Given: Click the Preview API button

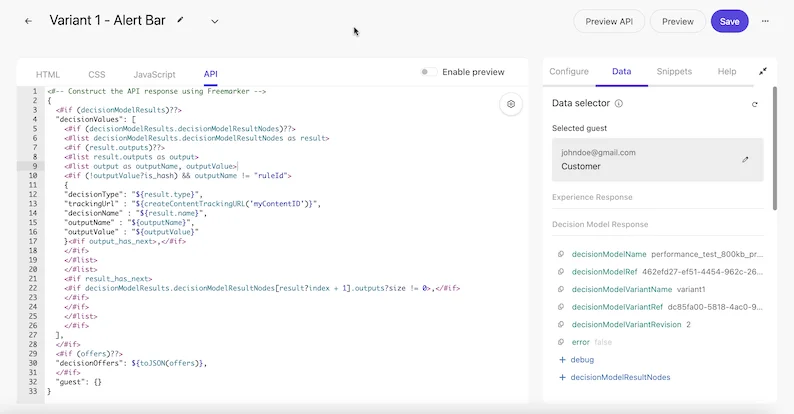Looking at the screenshot, I should click(609, 21).
